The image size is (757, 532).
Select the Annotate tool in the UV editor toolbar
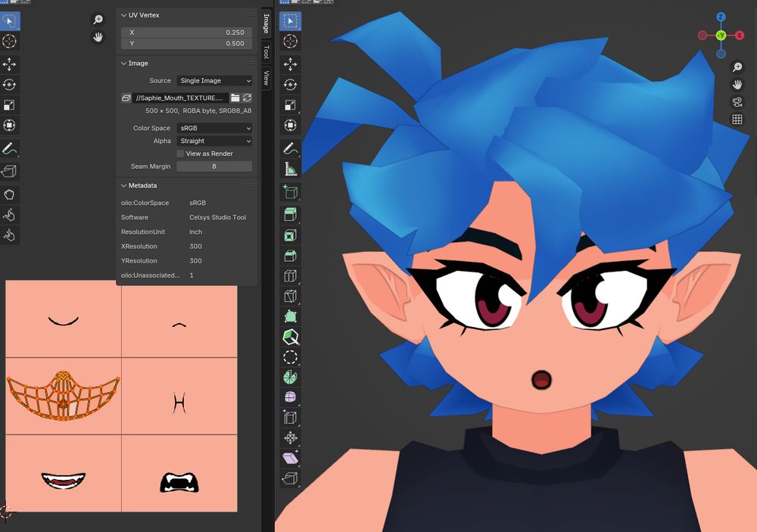10,148
